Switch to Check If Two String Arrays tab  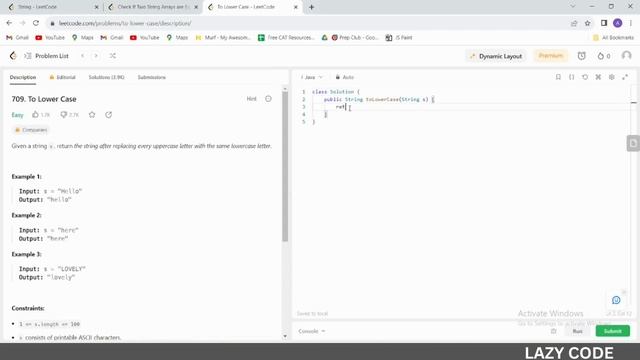153,7
